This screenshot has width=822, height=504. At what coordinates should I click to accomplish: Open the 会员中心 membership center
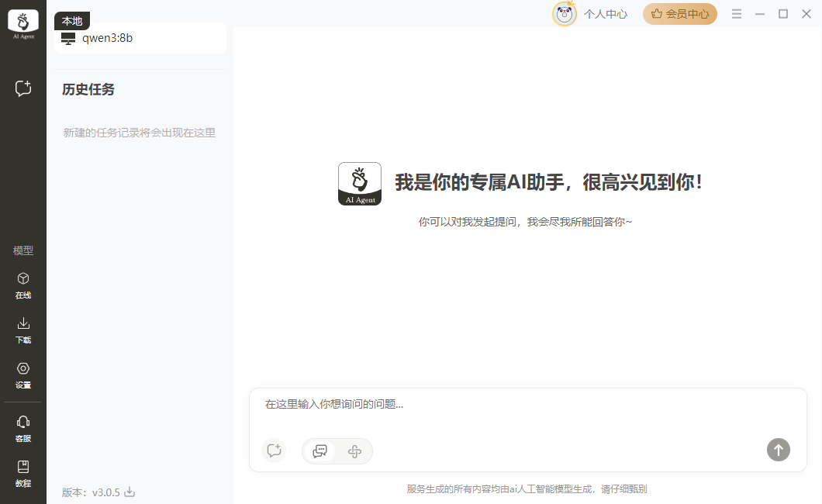pyautogui.click(x=679, y=14)
